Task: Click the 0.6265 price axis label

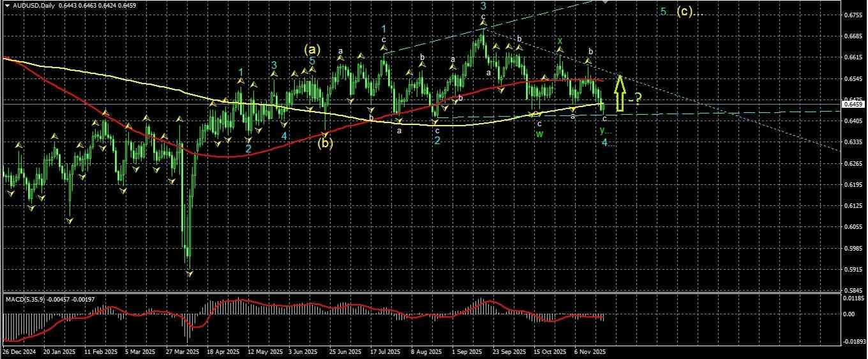Action: tap(853, 163)
